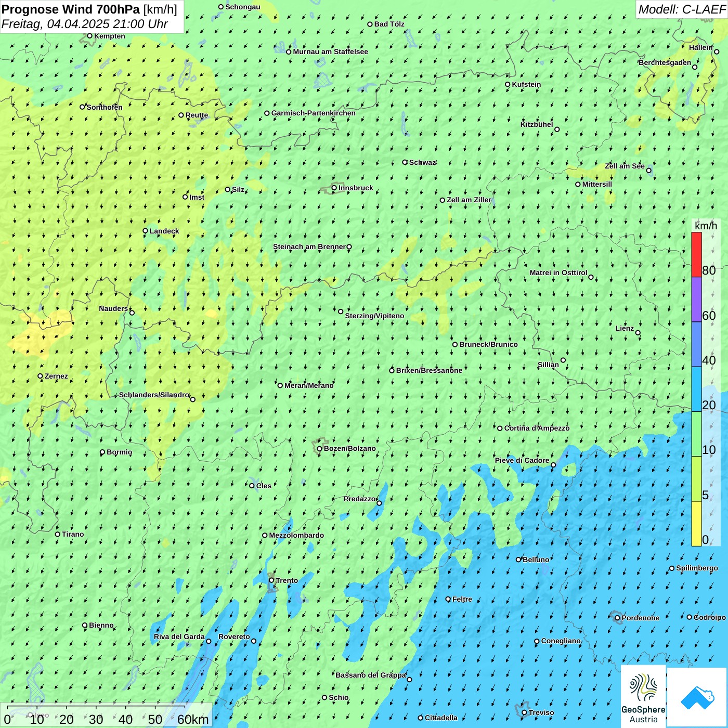Click the 'Predazzo' label
This screenshot has width=728, height=728.
point(360,499)
